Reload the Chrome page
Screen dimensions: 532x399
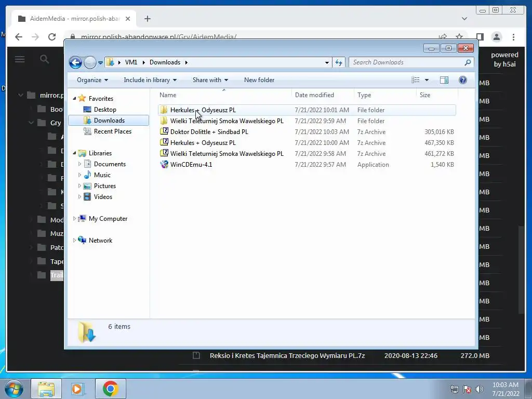[51, 37]
